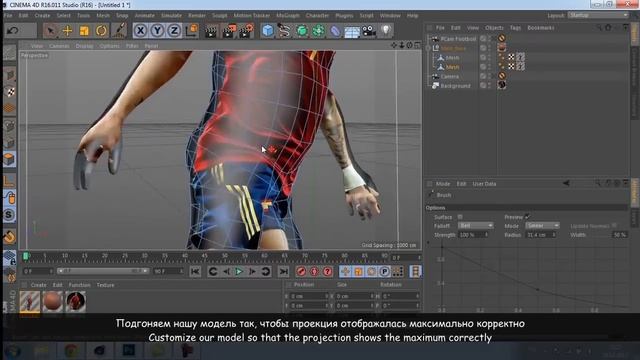
Task: Open the Character menu
Action: [317, 16]
